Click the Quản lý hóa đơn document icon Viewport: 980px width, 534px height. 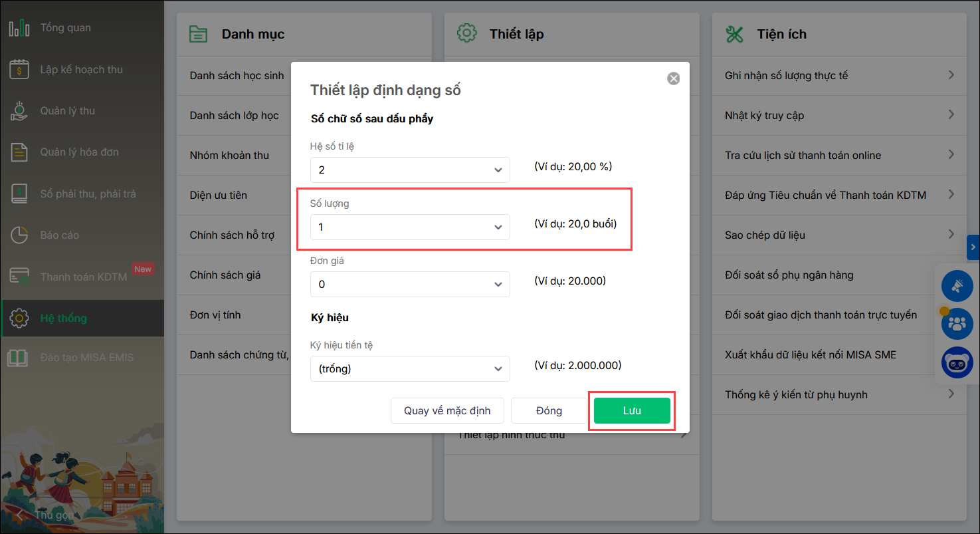click(x=19, y=152)
